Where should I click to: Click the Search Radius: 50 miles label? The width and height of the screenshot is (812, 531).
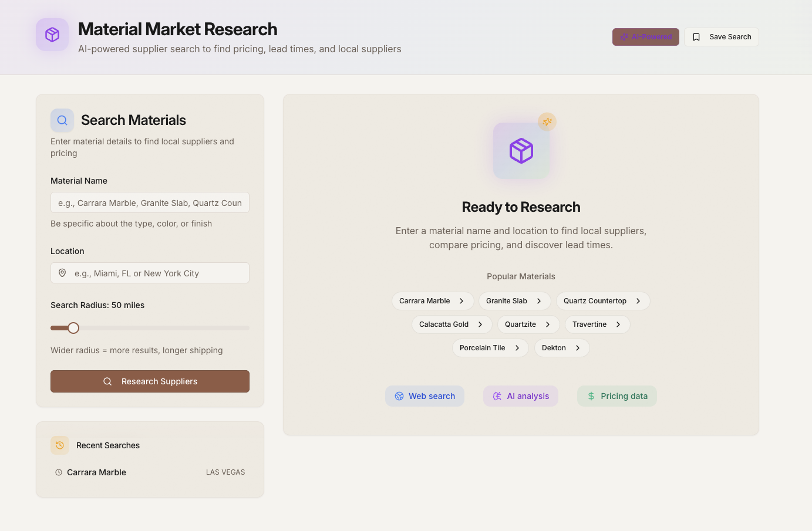[x=97, y=305]
